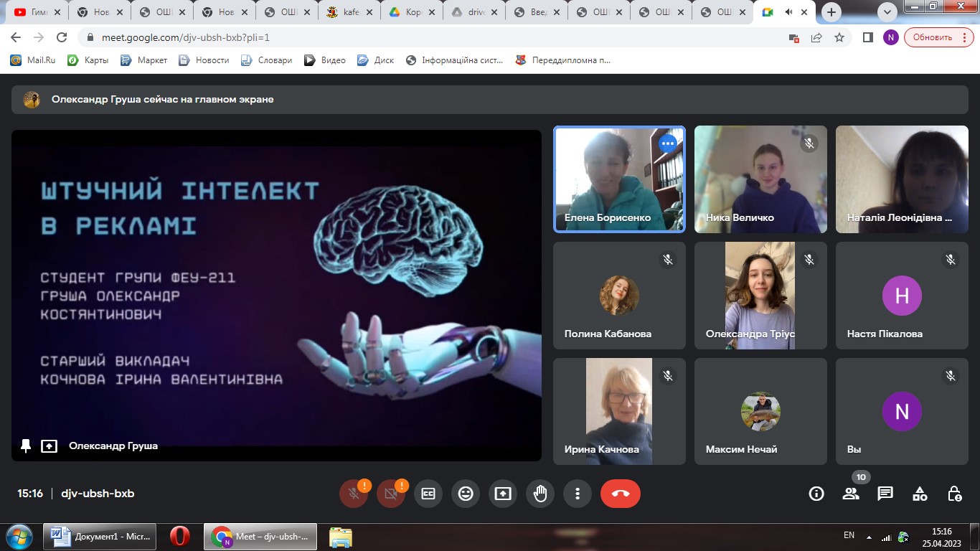This screenshot has width=980, height=551.
Task: Open the chat with everyone panel
Action: tap(885, 494)
